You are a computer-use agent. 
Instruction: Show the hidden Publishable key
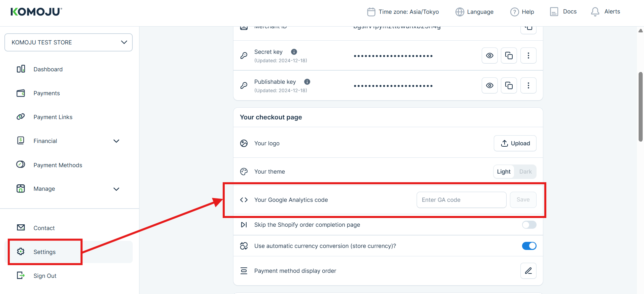tap(489, 85)
